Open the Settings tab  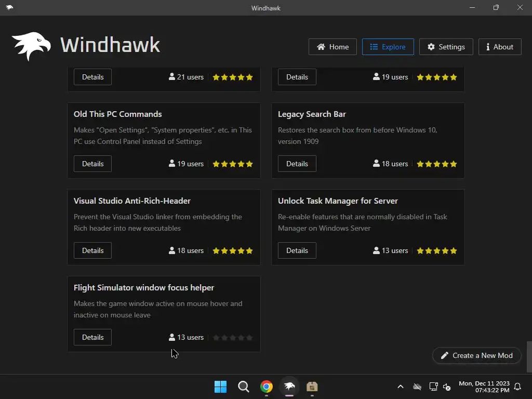(x=446, y=47)
